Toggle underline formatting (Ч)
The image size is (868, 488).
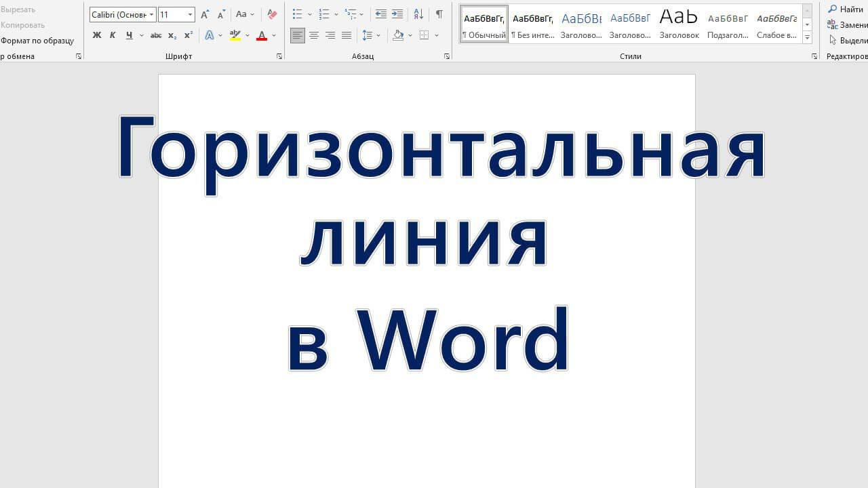[x=129, y=35]
